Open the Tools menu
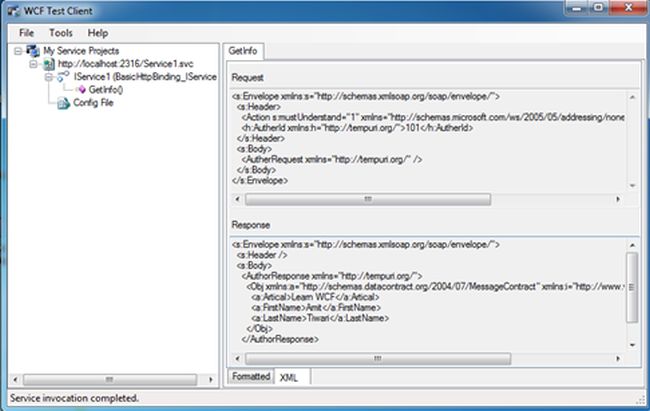The image size is (650, 411). click(61, 33)
